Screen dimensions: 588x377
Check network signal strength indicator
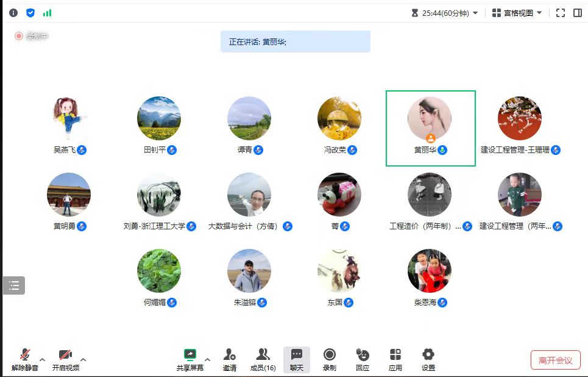pyautogui.click(x=48, y=13)
